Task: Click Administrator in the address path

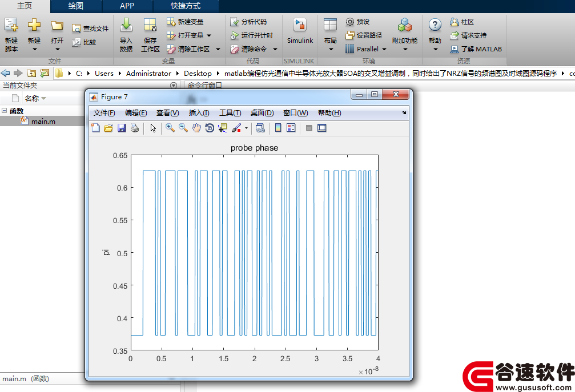Action: click(148, 73)
